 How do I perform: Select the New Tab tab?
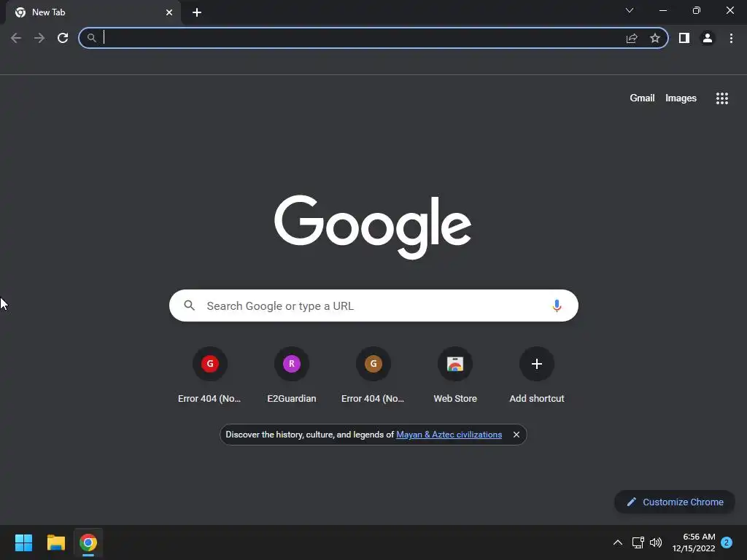pyautogui.click(x=93, y=12)
